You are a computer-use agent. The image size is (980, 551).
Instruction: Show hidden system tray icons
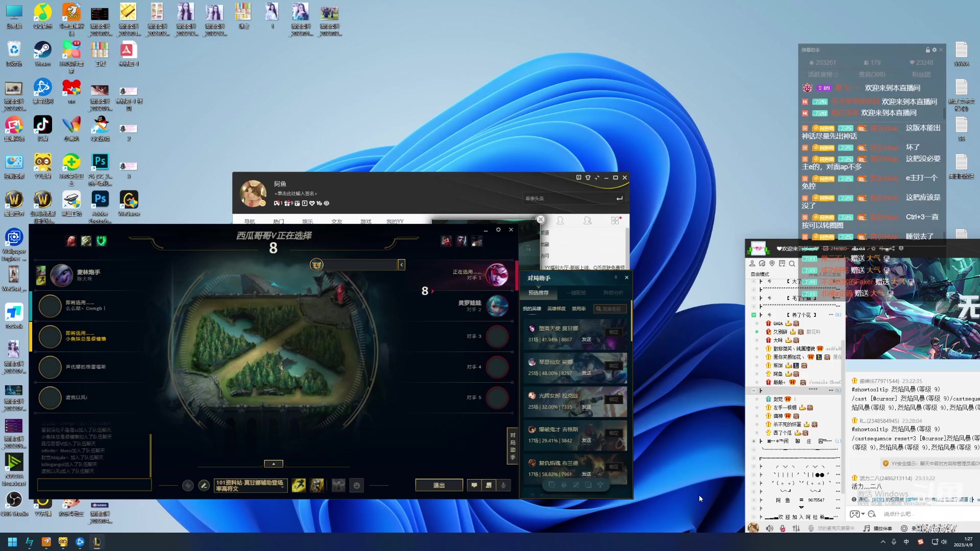[x=883, y=542]
